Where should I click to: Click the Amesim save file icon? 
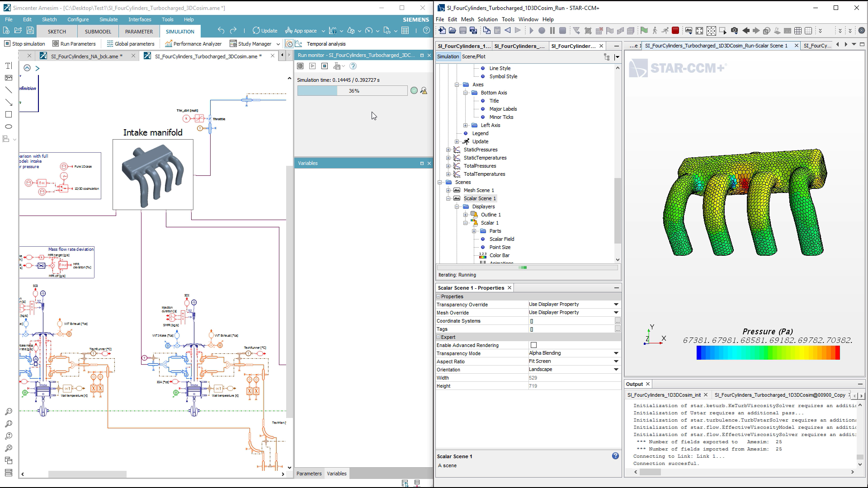pos(30,30)
